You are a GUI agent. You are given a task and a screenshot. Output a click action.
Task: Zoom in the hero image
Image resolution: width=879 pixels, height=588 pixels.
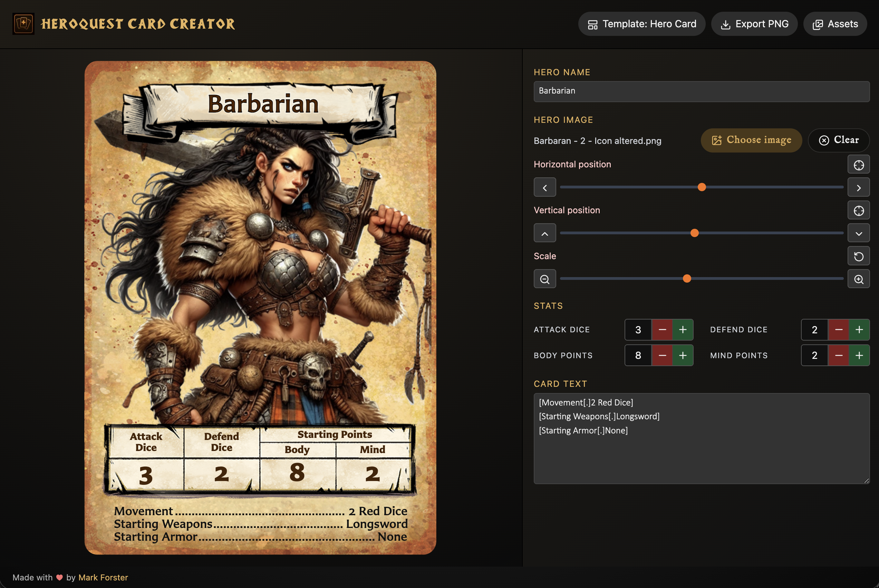[x=858, y=279]
